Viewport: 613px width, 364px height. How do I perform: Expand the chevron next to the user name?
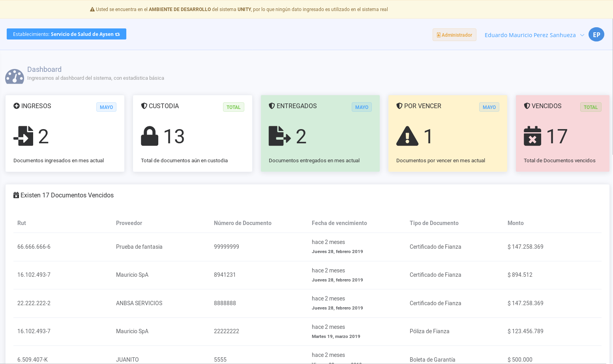pos(582,35)
